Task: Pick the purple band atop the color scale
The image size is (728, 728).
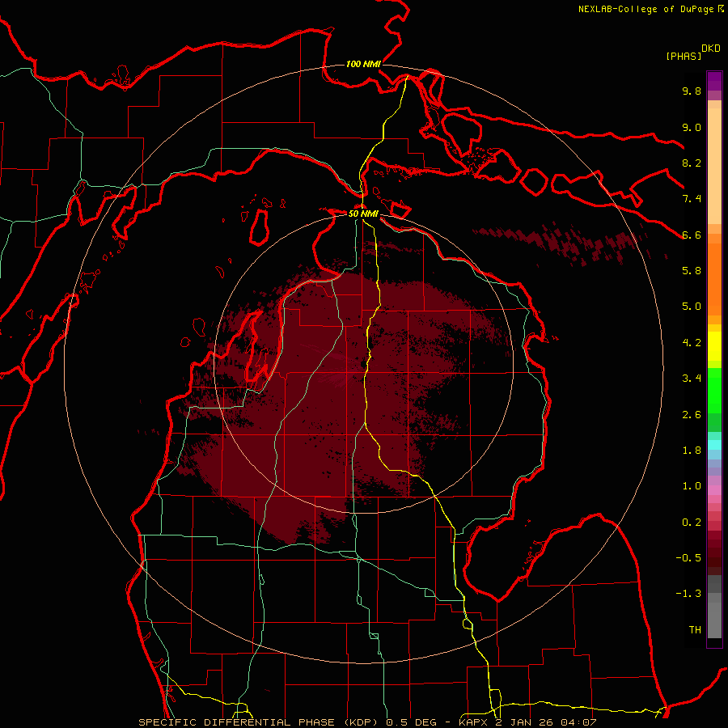Action: pyautogui.click(x=714, y=81)
